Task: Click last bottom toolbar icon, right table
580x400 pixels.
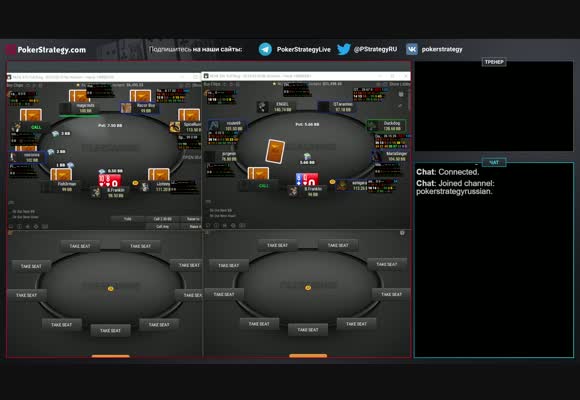Action: 242,225
